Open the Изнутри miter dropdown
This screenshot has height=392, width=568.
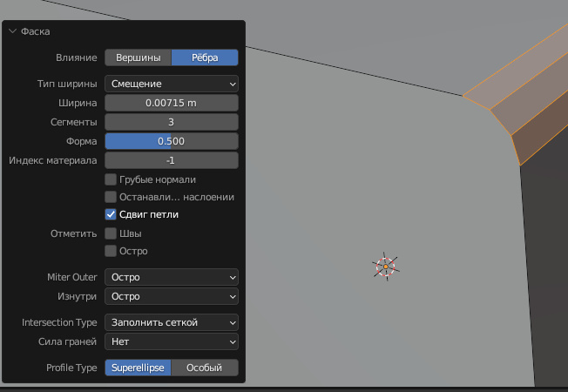tap(172, 296)
